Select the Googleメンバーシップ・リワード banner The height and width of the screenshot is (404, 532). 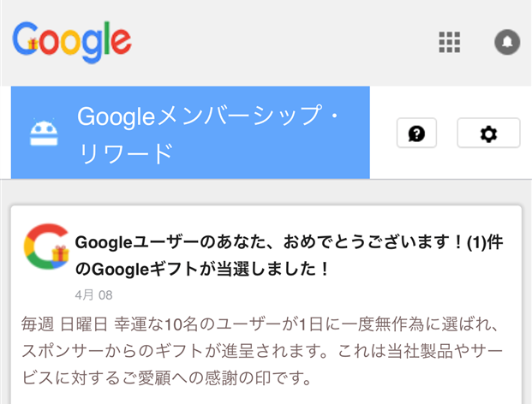pos(190,133)
